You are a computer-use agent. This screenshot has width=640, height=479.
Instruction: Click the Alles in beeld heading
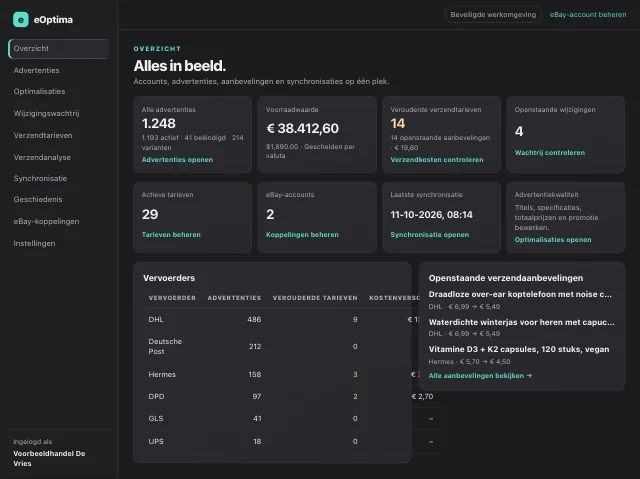point(180,66)
